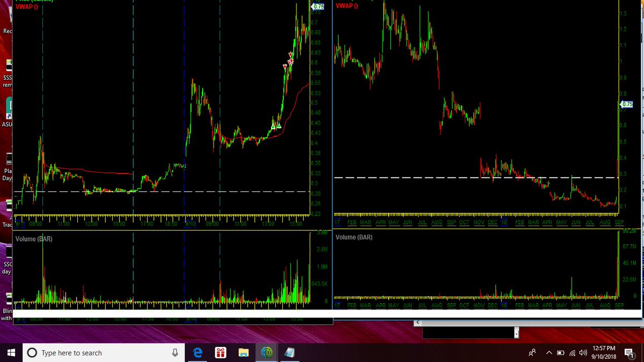
Task: Select the red VWAP () label on daily chart
Action: click(347, 6)
